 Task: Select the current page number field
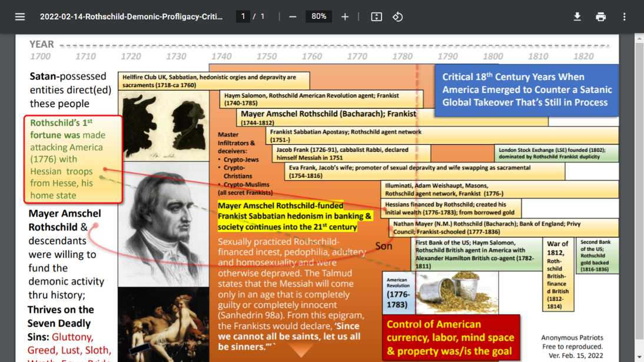243,16
